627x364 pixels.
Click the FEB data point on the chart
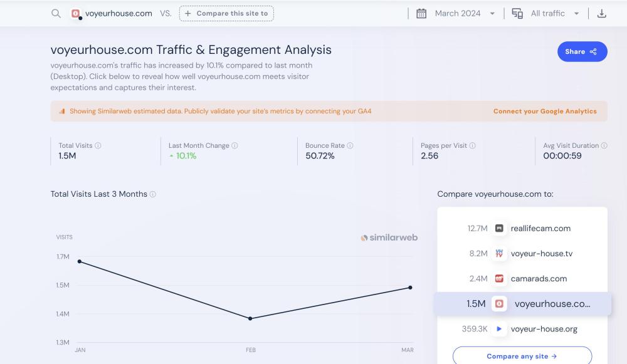(250, 318)
